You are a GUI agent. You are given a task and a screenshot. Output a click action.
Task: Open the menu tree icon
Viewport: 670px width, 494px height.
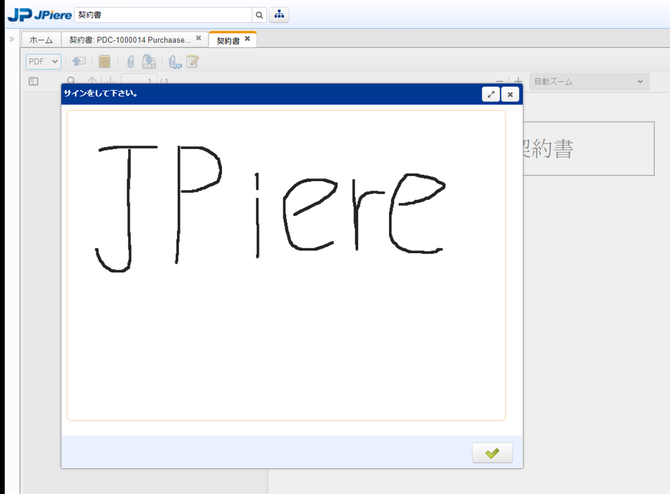click(x=279, y=15)
